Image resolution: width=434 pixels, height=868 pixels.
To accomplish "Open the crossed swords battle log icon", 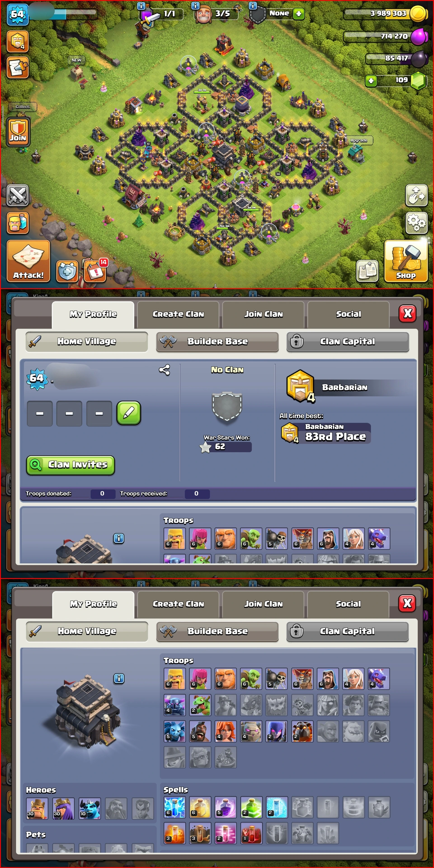I will pos(18,195).
